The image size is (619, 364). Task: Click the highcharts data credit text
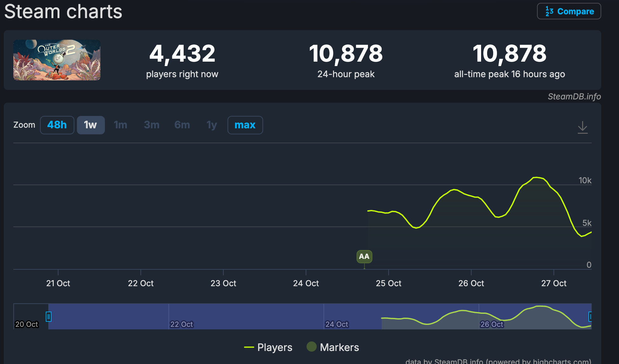point(498,361)
